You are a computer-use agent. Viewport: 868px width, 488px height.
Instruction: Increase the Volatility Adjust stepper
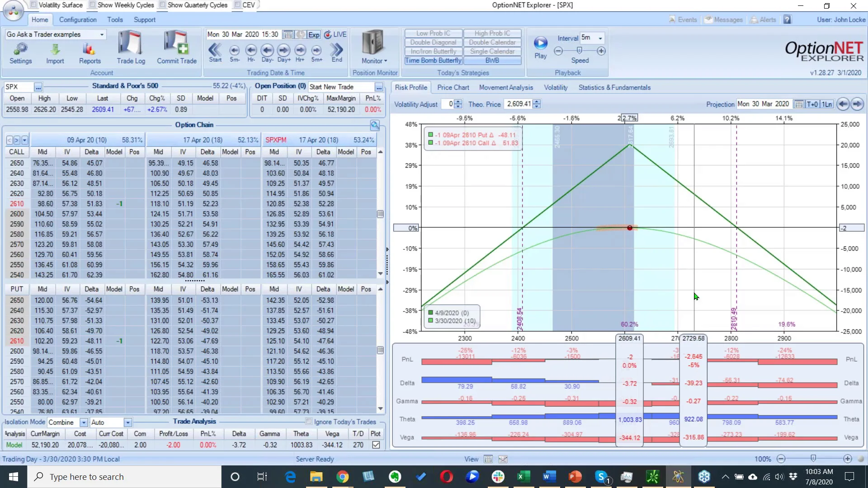click(x=458, y=102)
